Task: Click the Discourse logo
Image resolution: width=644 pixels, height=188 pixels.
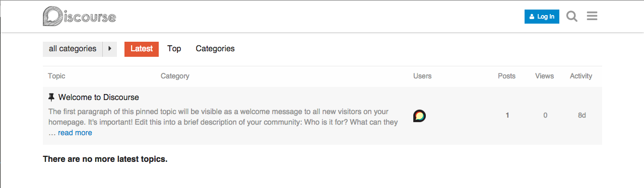Action: pyautogui.click(x=80, y=16)
